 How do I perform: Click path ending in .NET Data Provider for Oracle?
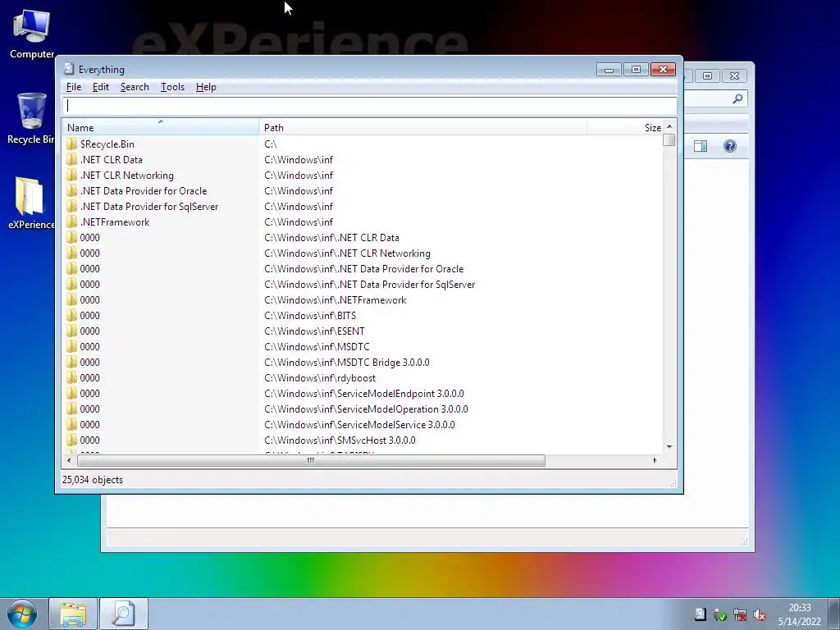coord(363,269)
